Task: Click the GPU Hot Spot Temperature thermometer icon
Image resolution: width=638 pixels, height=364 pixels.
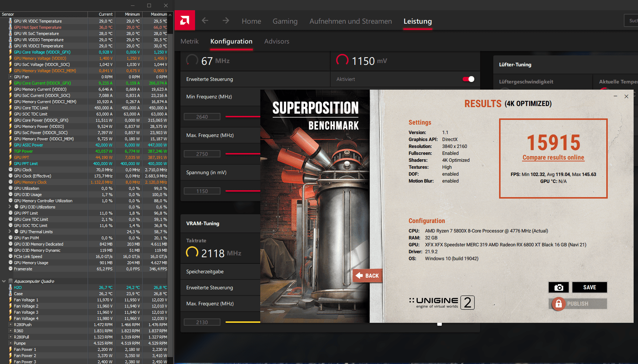Action: (x=11, y=27)
